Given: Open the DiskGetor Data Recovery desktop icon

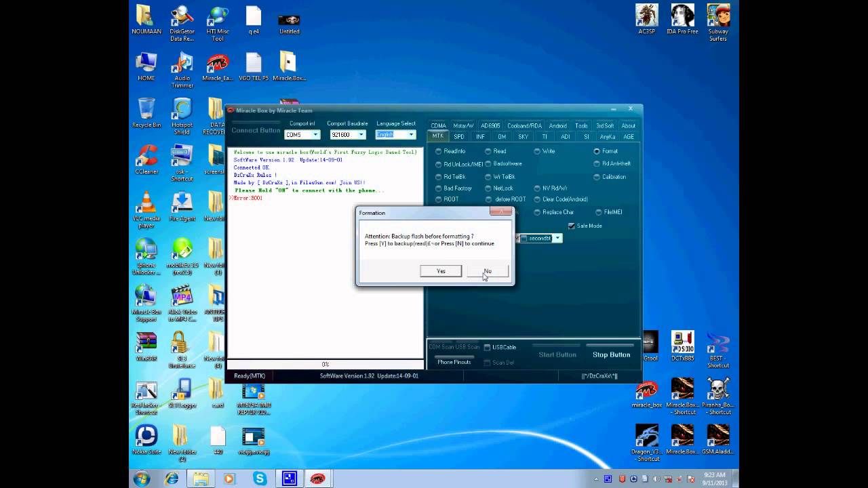Looking at the screenshot, I should click(x=182, y=23).
